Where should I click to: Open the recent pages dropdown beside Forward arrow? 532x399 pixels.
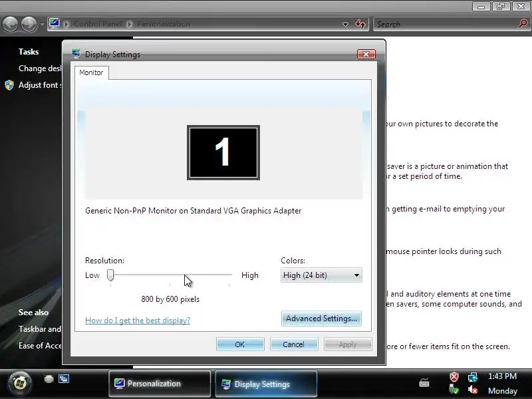42,25
